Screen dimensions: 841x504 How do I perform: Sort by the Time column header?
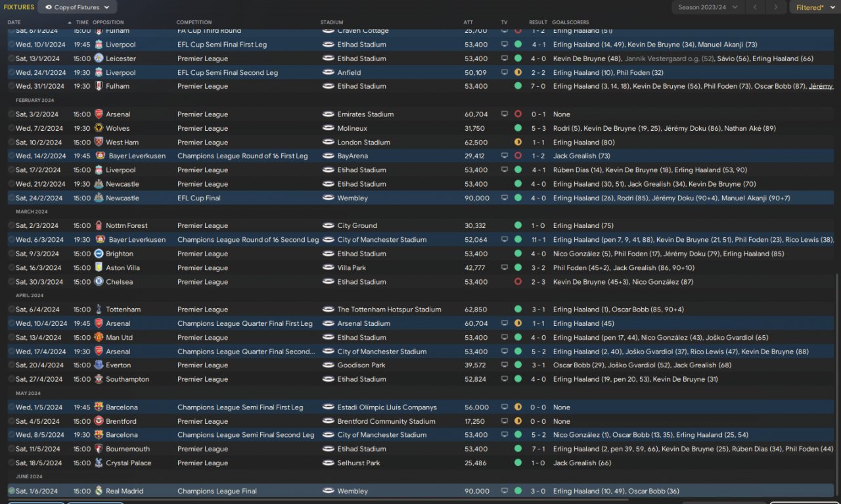coord(82,22)
